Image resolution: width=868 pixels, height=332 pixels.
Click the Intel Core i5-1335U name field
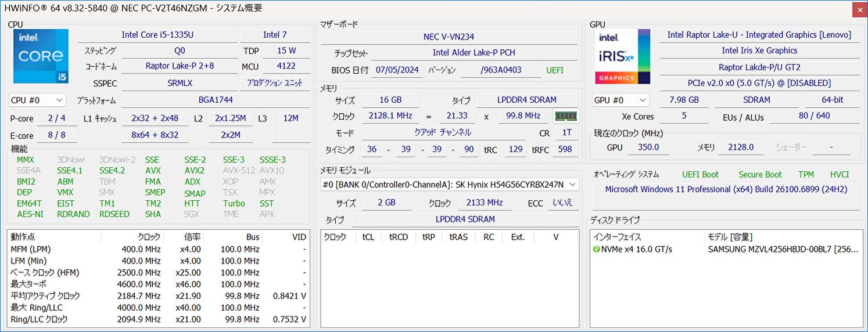tap(157, 35)
